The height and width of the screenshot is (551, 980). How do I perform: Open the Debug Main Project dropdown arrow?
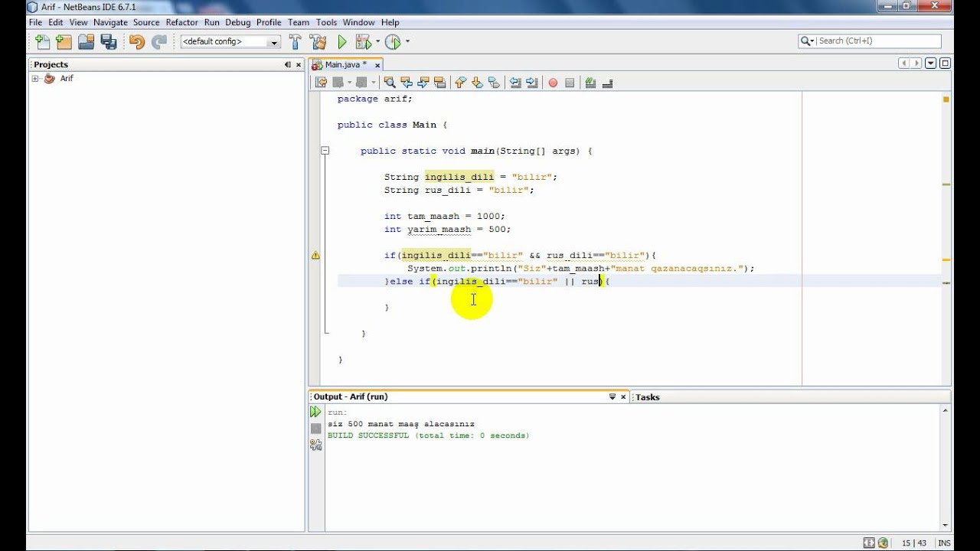tap(377, 42)
